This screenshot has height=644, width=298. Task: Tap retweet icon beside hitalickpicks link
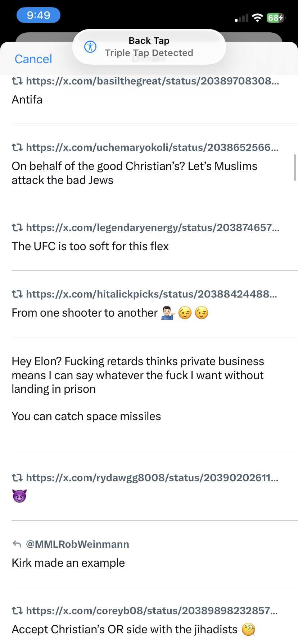(17, 294)
